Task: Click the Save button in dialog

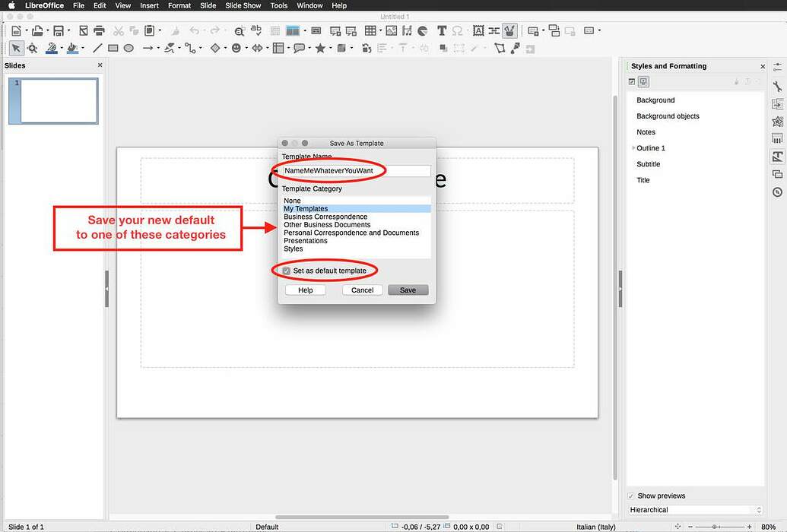Action: coord(408,290)
